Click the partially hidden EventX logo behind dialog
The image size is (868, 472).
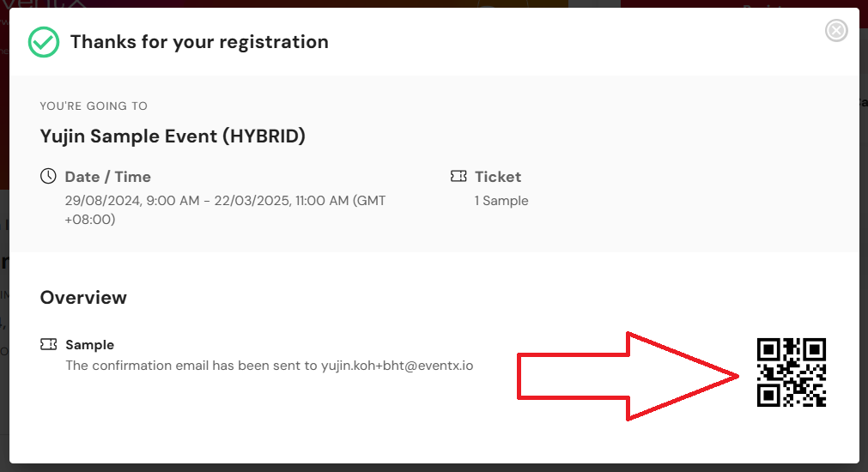(45, 4)
